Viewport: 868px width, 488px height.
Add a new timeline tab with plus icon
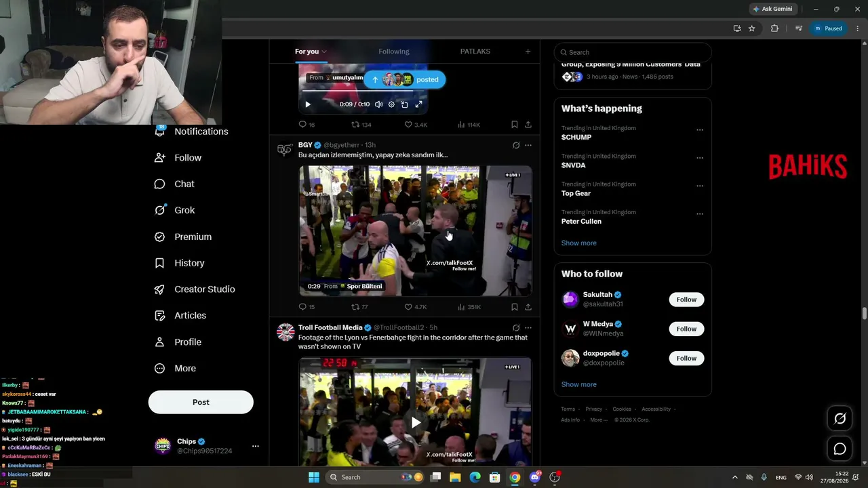click(528, 52)
